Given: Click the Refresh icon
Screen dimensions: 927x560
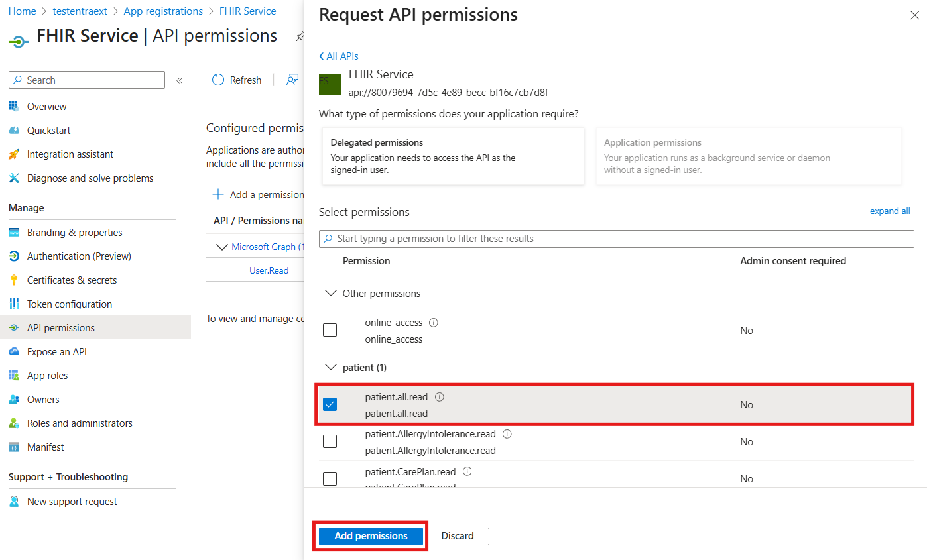Looking at the screenshot, I should tap(217, 80).
